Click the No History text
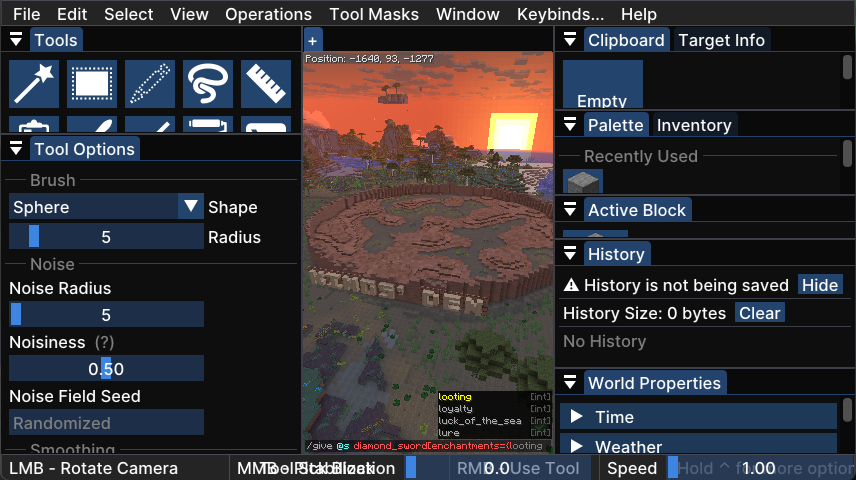The height and width of the screenshot is (480, 856). tap(604, 341)
